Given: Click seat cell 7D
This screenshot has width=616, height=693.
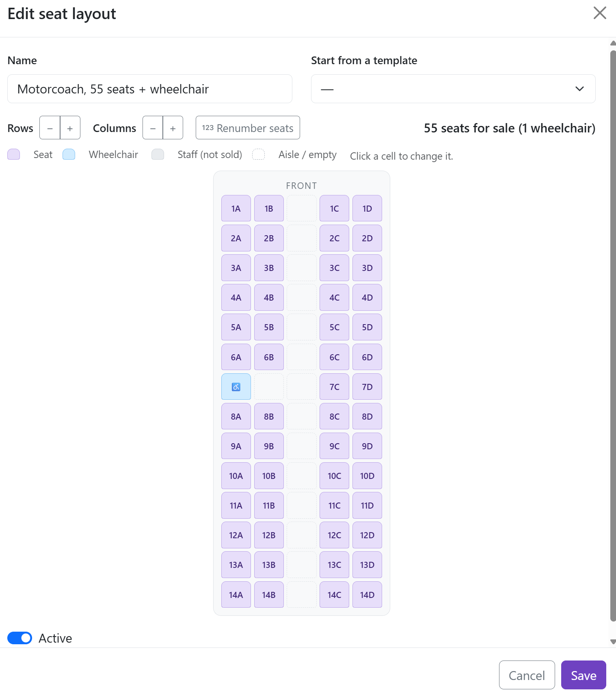Looking at the screenshot, I should (x=367, y=387).
